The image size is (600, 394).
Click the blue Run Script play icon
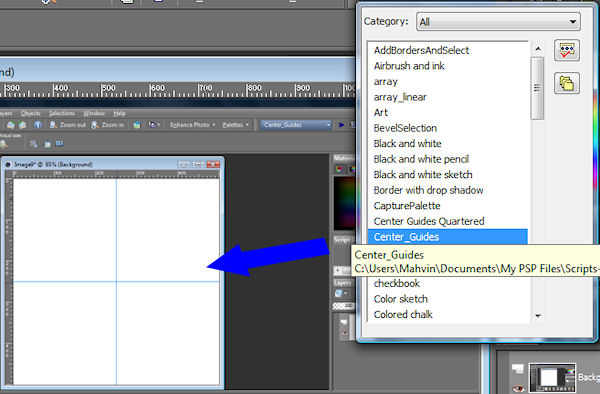click(x=341, y=125)
